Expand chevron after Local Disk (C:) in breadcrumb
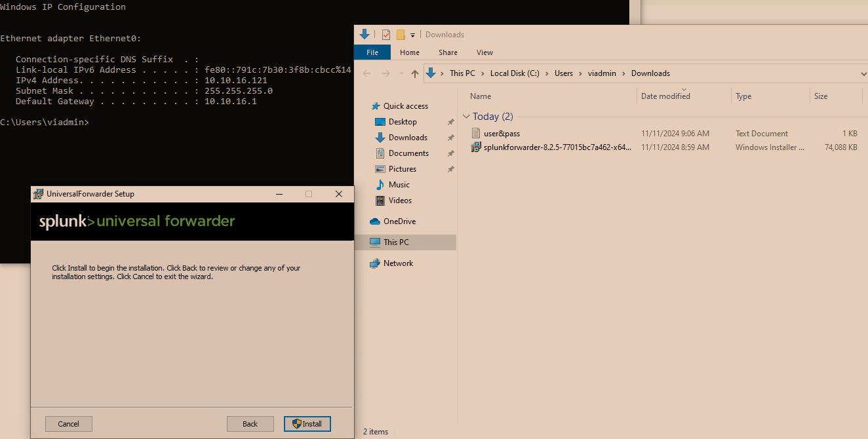The width and height of the screenshot is (868, 439). pyautogui.click(x=547, y=73)
